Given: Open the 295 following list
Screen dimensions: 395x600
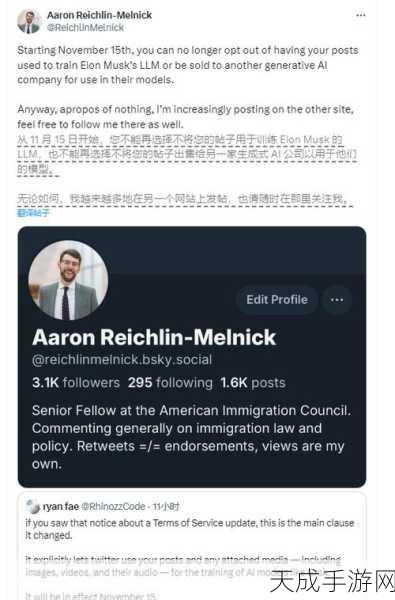Looking at the screenshot, I should click(170, 383).
